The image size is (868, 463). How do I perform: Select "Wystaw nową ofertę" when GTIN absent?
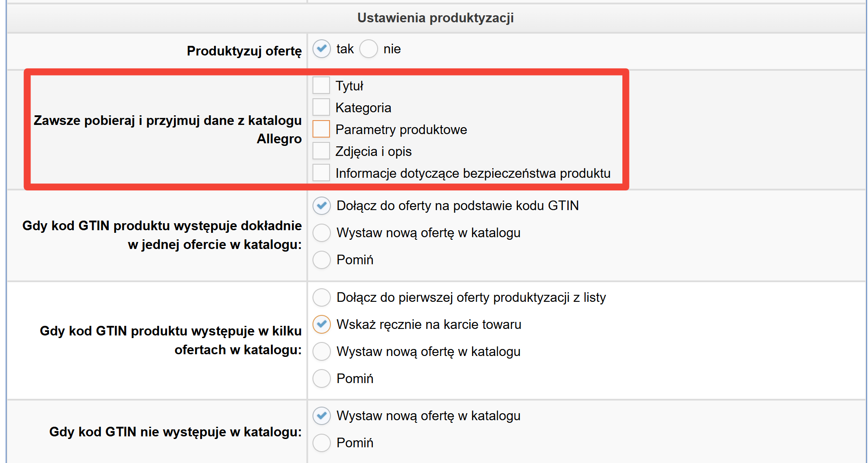click(322, 416)
